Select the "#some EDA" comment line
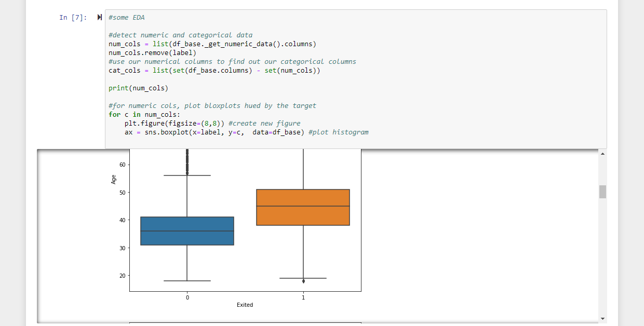Viewport: 644px width, 326px height. point(125,17)
